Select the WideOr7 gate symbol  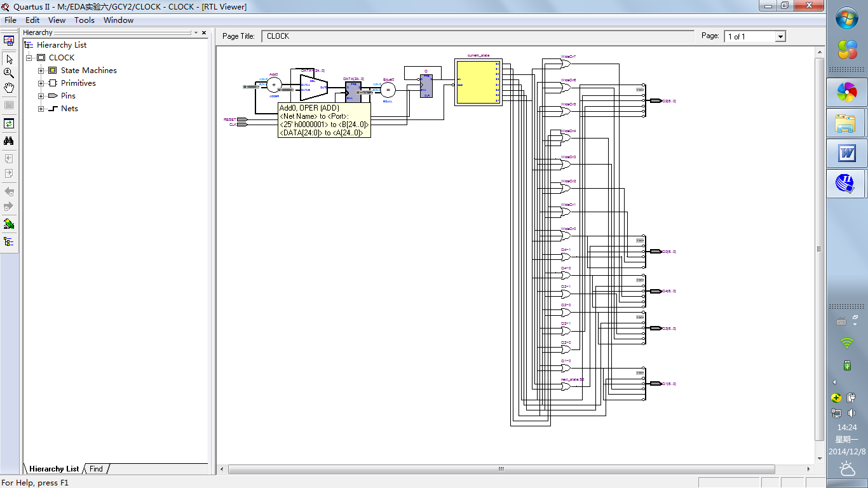[x=566, y=64]
